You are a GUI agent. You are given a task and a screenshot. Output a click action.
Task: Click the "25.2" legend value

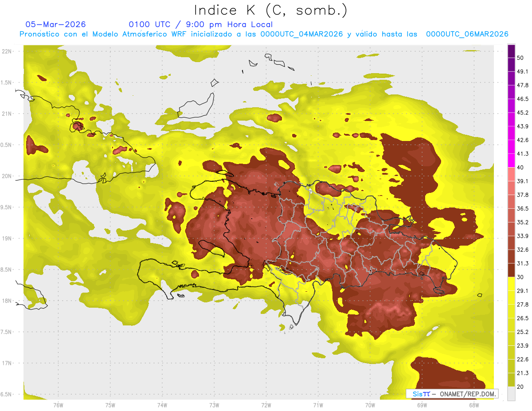[523, 332]
